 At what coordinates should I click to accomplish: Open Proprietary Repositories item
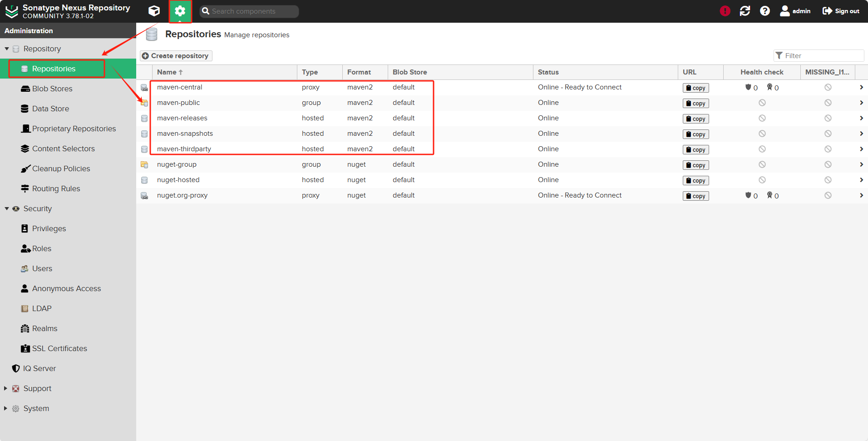click(68, 129)
